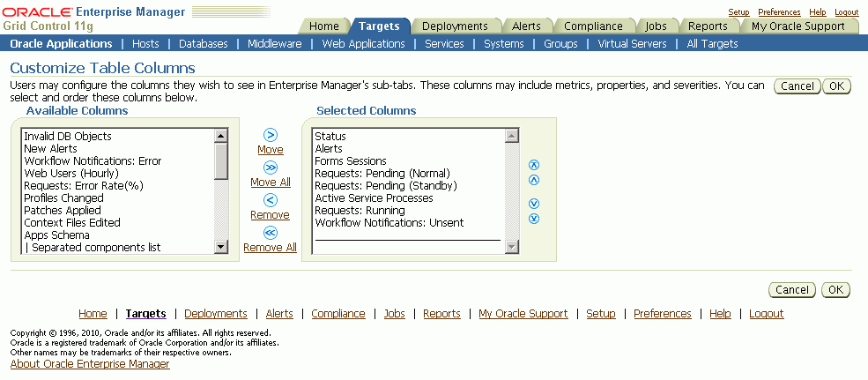The image size is (868, 380).
Task: Select Requests: Error Rate(%) item
Action: [84, 185]
